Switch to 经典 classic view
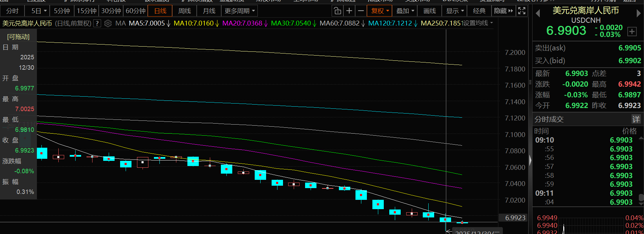 point(479,11)
